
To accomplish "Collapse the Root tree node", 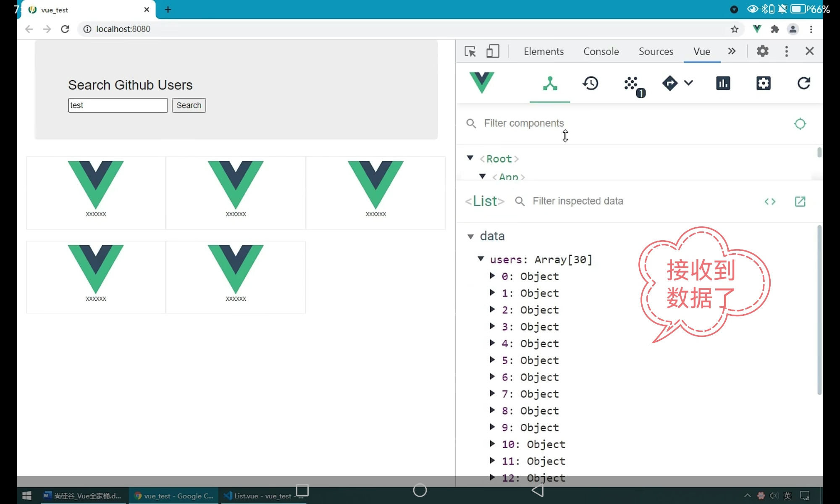I will tap(470, 158).
